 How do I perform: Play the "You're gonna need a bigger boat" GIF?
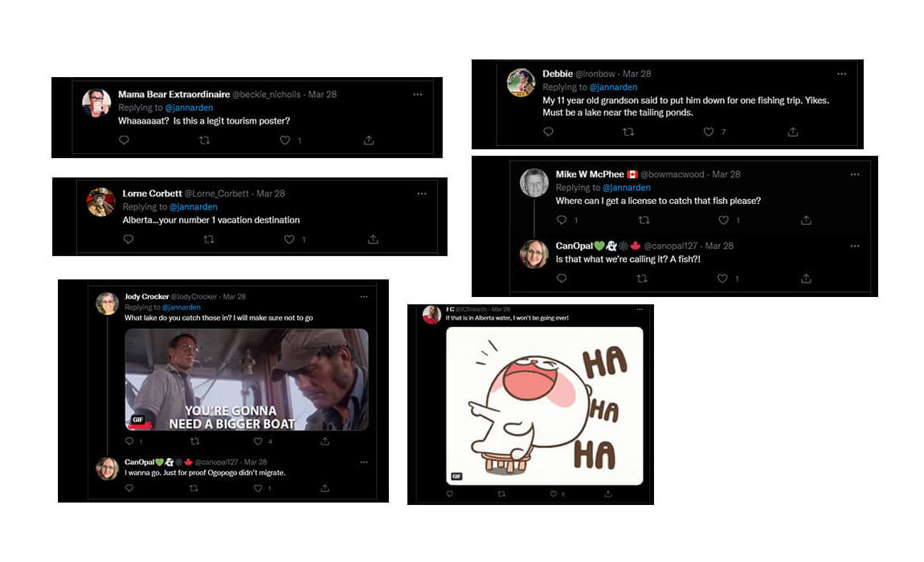pos(247,380)
